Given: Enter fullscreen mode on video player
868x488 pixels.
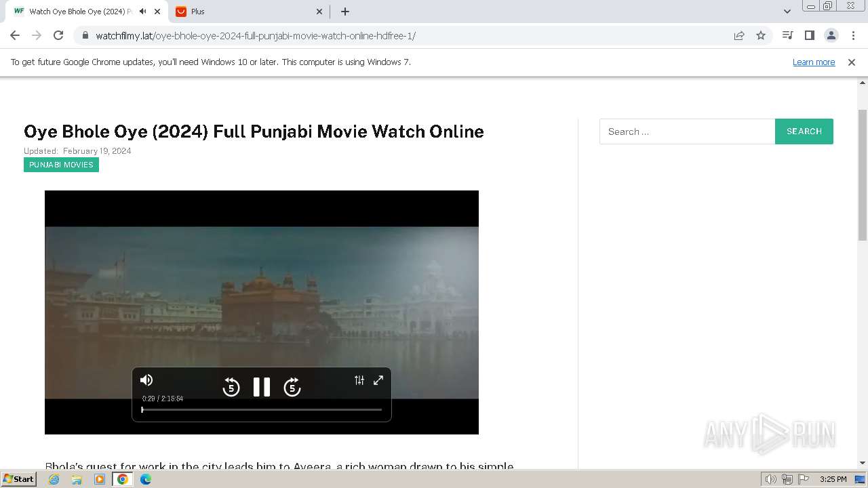Looking at the screenshot, I should pos(378,380).
